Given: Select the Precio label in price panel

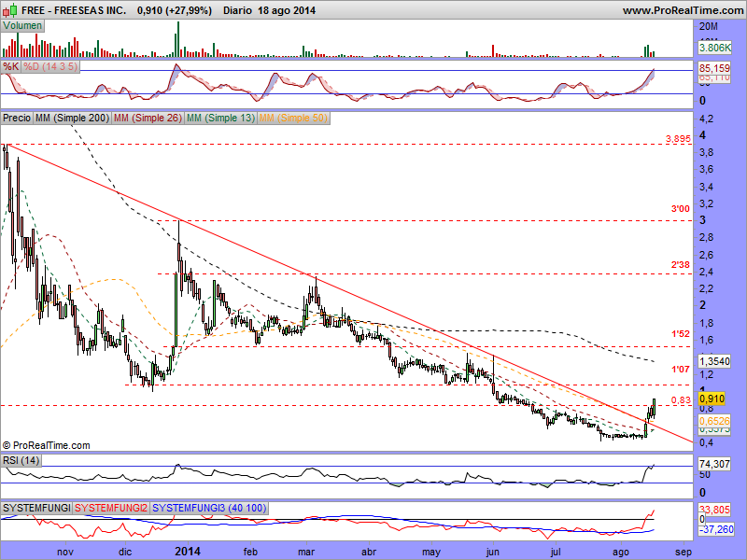Looking at the screenshot, I should pyautogui.click(x=17, y=119).
